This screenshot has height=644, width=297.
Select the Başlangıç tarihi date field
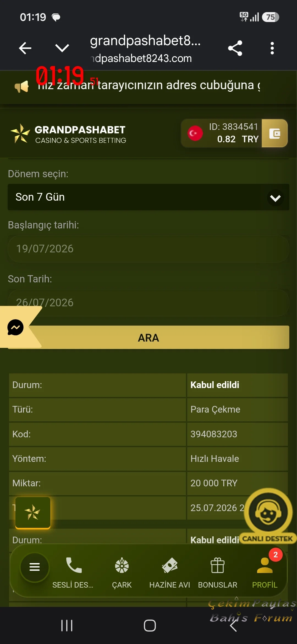tap(148, 249)
